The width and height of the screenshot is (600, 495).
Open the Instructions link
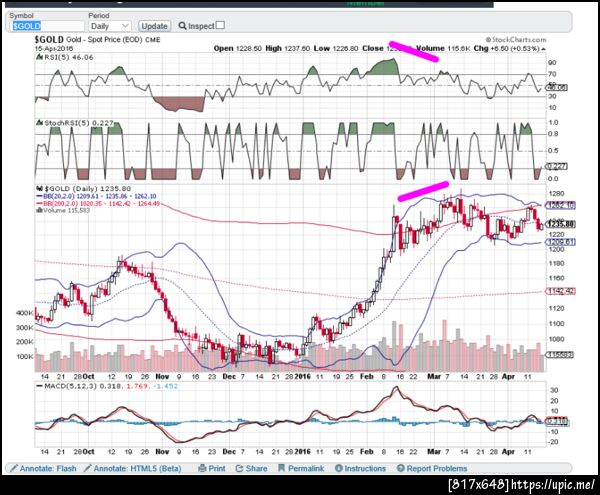pyautogui.click(x=365, y=468)
